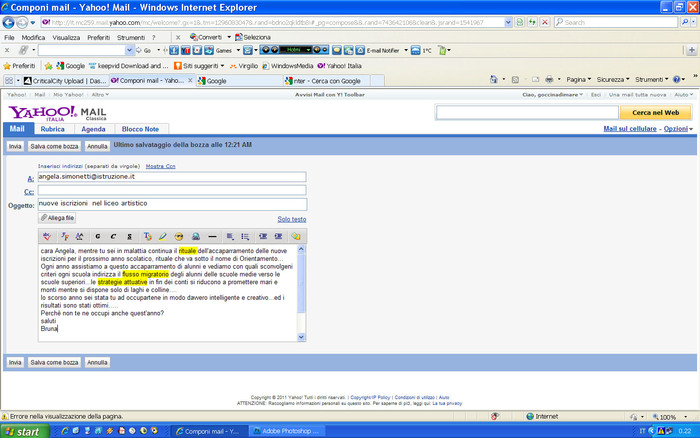Open text alignment options in editor
Screen dimensions: 700x438
click(230, 236)
